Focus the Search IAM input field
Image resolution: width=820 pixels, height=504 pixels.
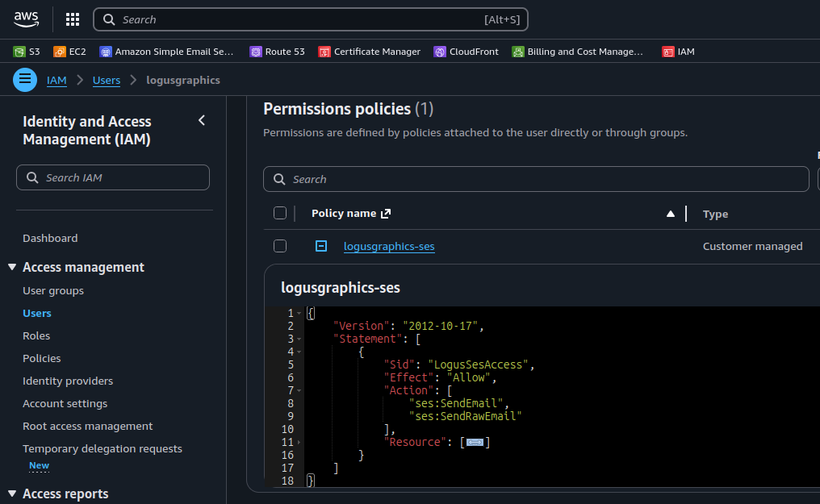(x=113, y=177)
